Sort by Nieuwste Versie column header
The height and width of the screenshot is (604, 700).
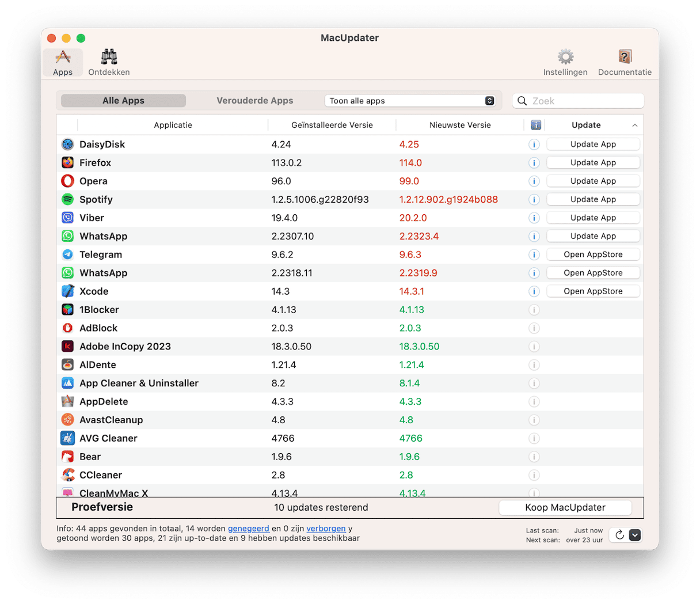click(460, 125)
